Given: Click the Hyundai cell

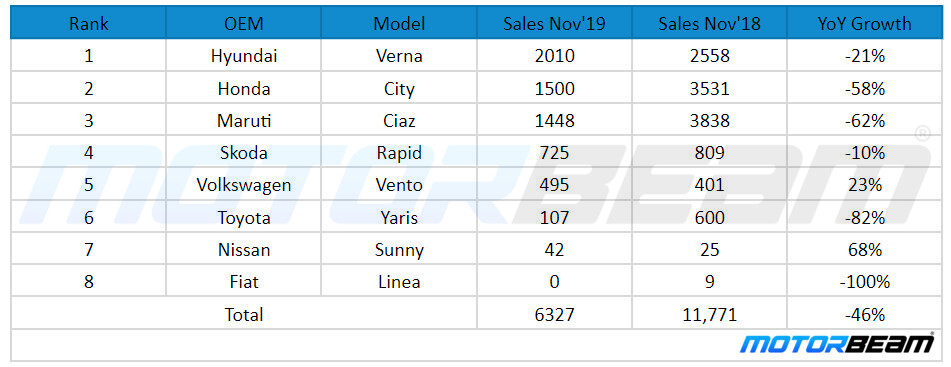Looking at the screenshot, I should tap(244, 56).
